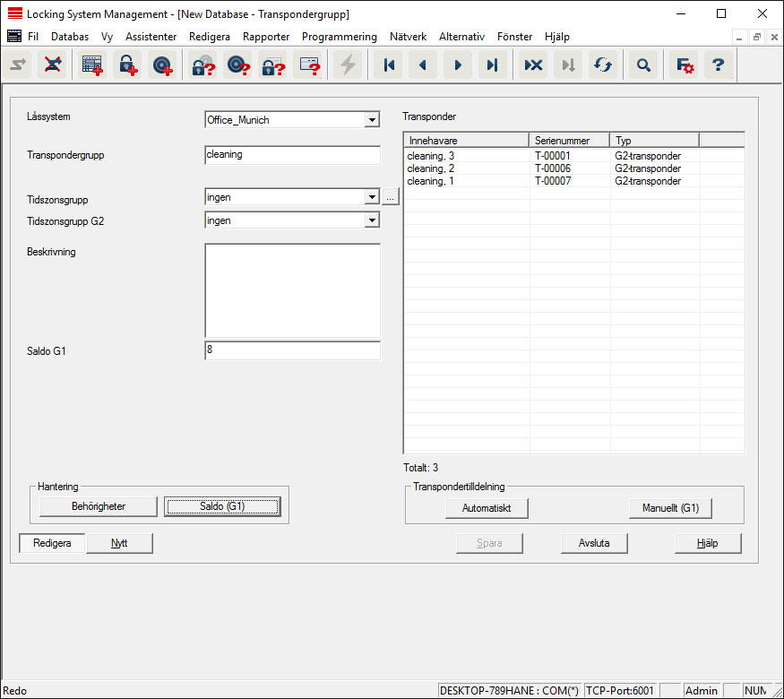Viewport: 784px width, 699px height.
Task: Switch to Redigera mode
Action: 52,543
